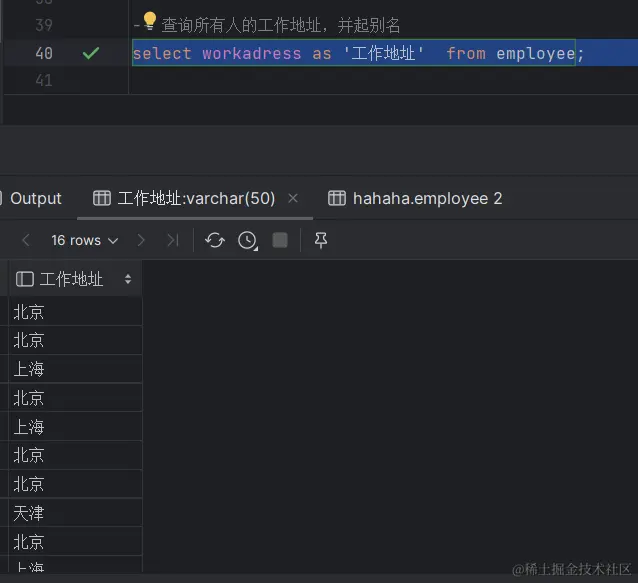Sort by the 工作地址 column arrows

pyautogui.click(x=128, y=279)
